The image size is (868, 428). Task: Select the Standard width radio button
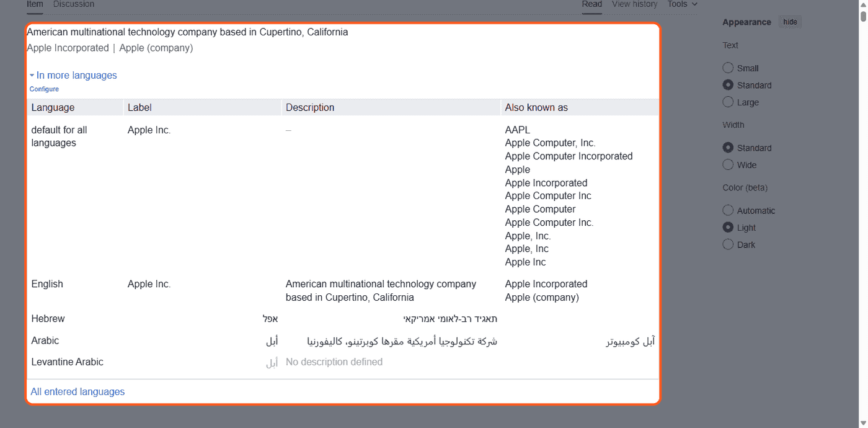(x=728, y=148)
